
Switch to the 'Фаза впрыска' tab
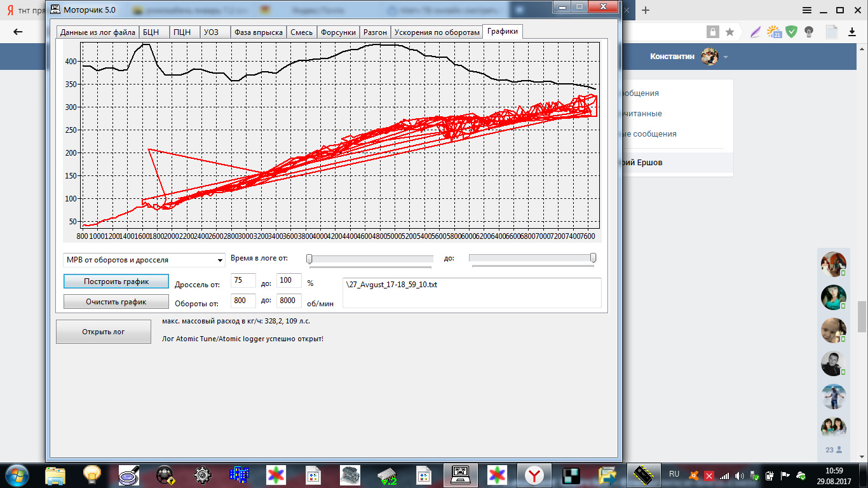259,32
